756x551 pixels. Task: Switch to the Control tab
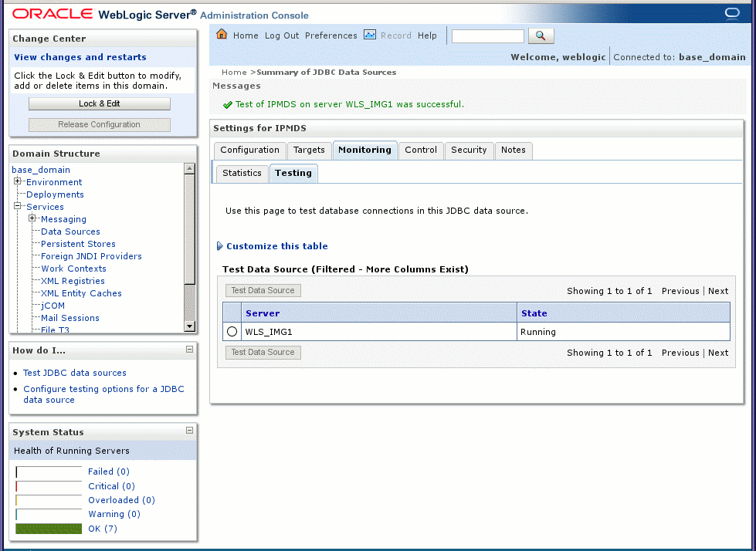click(x=421, y=150)
